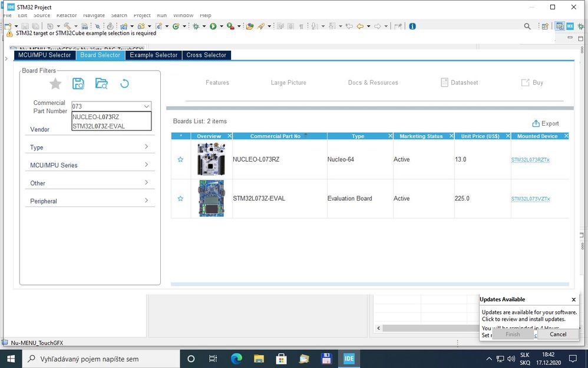The width and height of the screenshot is (588, 368).
Task: Remove the Mounted Device column
Action: (566, 136)
